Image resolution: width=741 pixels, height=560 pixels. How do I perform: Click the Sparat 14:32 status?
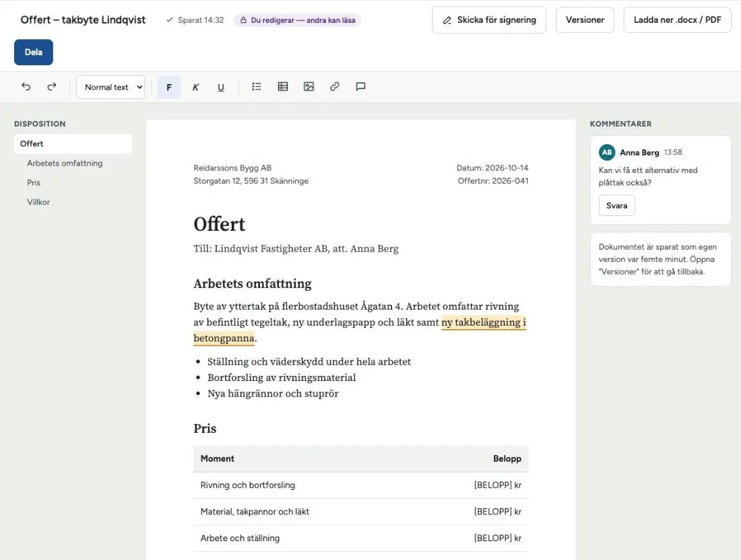195,20
